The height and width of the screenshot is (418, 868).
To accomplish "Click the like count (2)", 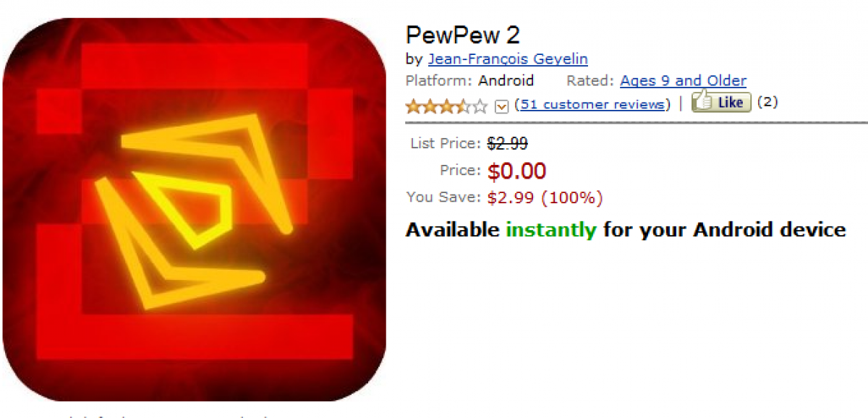I will click(x=767, y=102).
